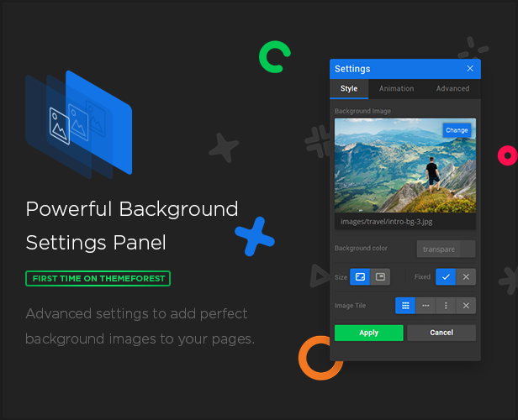Open the background color swatch picker

[468, 249]
